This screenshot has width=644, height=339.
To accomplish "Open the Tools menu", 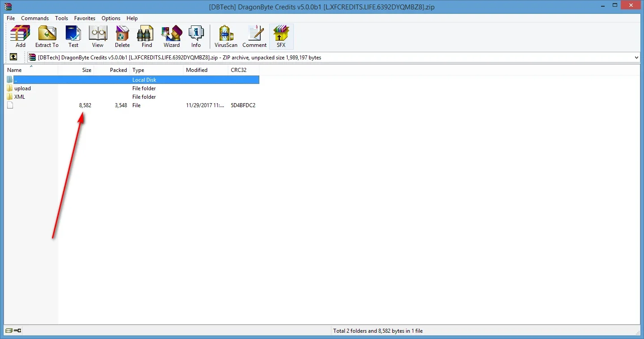I will [x=62, y=18].
